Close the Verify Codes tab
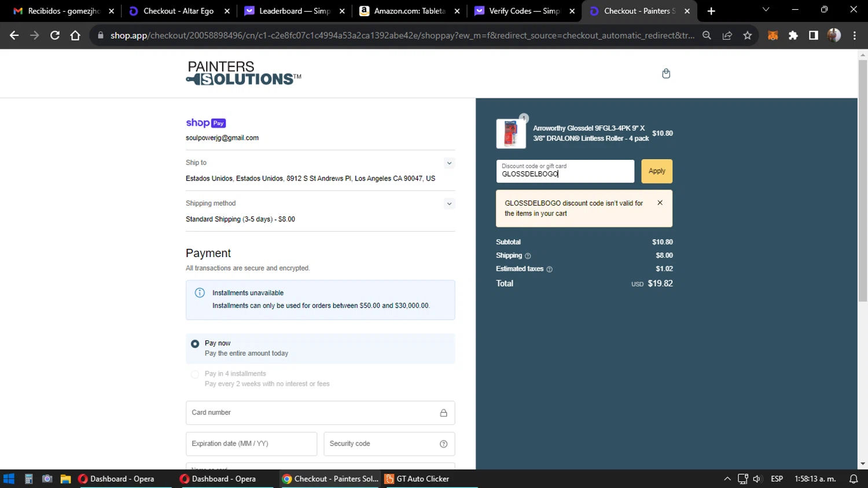The height and width of the screenshot is (488, 868). [x=572, y=11]
